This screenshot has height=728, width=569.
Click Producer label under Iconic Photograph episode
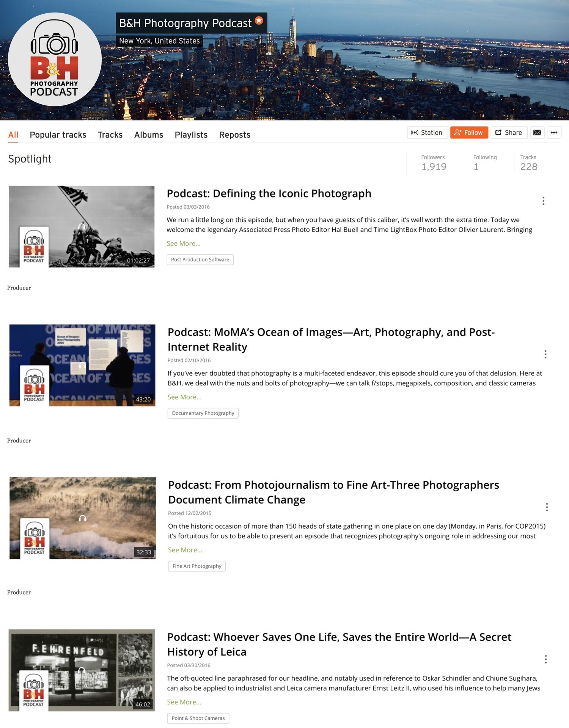click(x=19, y=288)
